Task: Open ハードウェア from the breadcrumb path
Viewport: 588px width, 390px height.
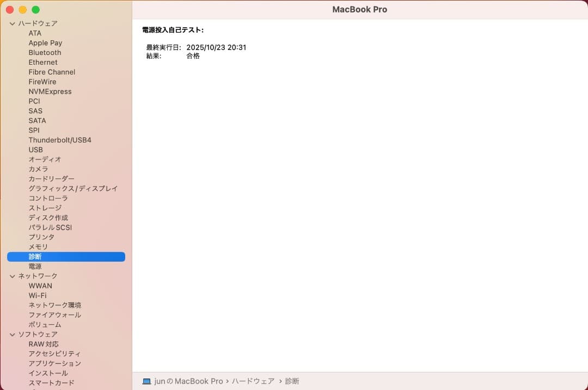Action: pyautogui.click(x=253, y=381)
